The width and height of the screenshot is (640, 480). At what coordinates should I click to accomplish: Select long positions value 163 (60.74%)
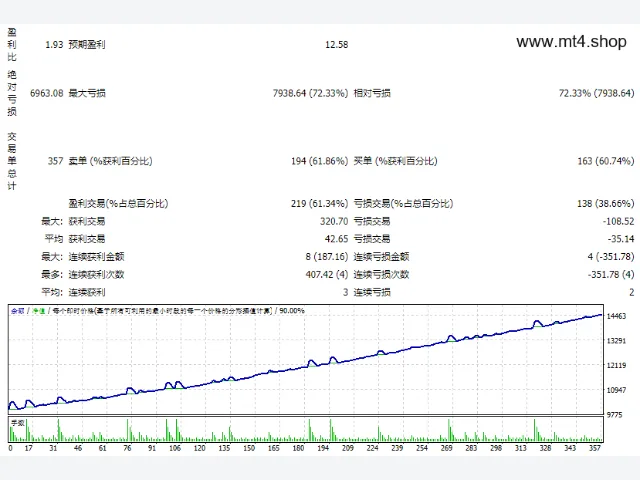tap(606, 161)
